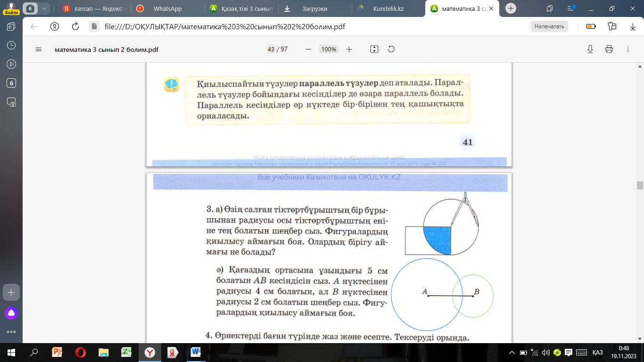Screen dimensions: 644x362
Task: Open PowerPoint from the taskbar
Action: click(57, 352)
